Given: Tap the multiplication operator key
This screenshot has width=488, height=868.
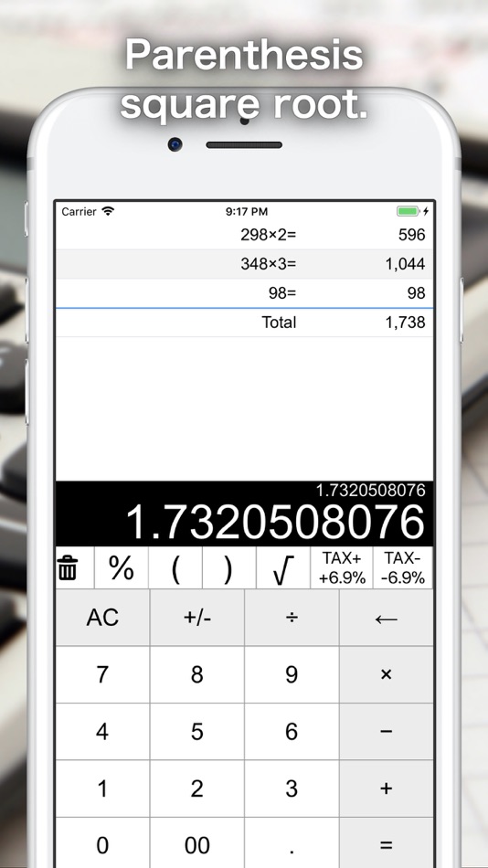Looking at the screenshot, I should 387,675.
